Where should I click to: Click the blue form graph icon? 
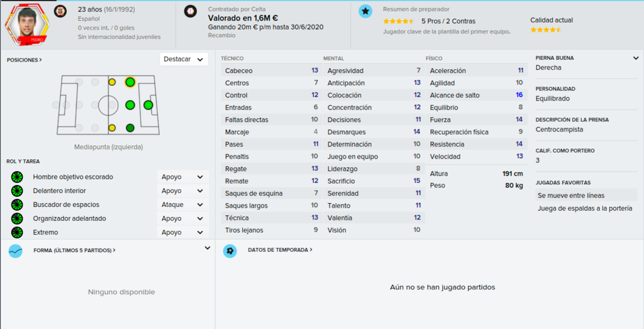(x=16, y=250)
